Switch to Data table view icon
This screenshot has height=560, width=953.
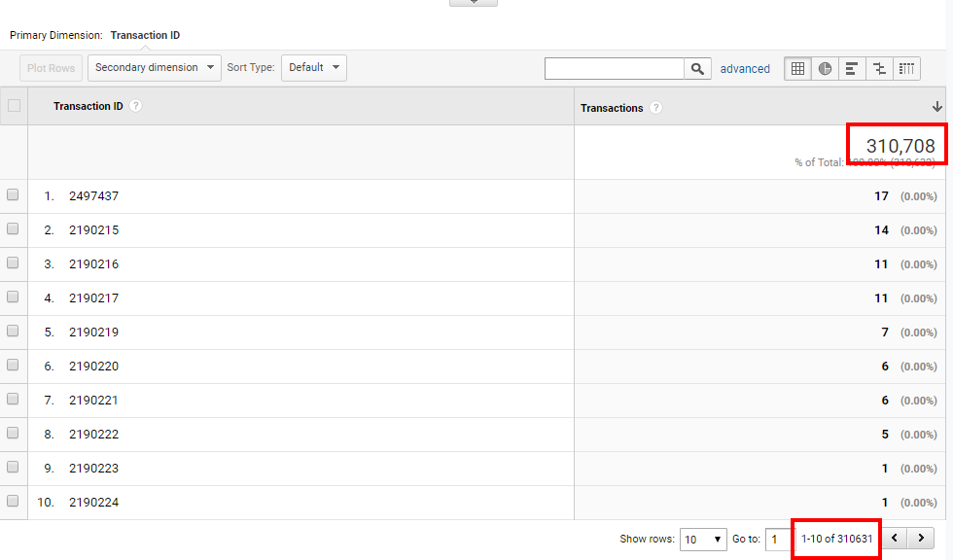pyautogui.click(x=797, y=69)
